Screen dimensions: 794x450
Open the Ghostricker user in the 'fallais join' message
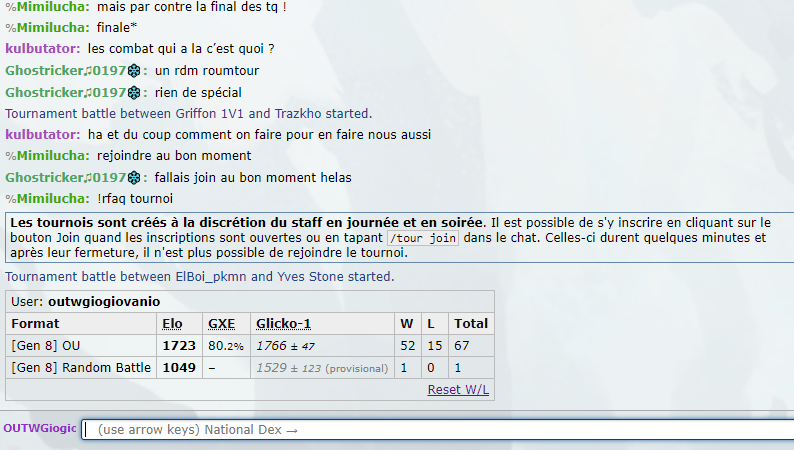pyautogui.click(x=76, y=178)
